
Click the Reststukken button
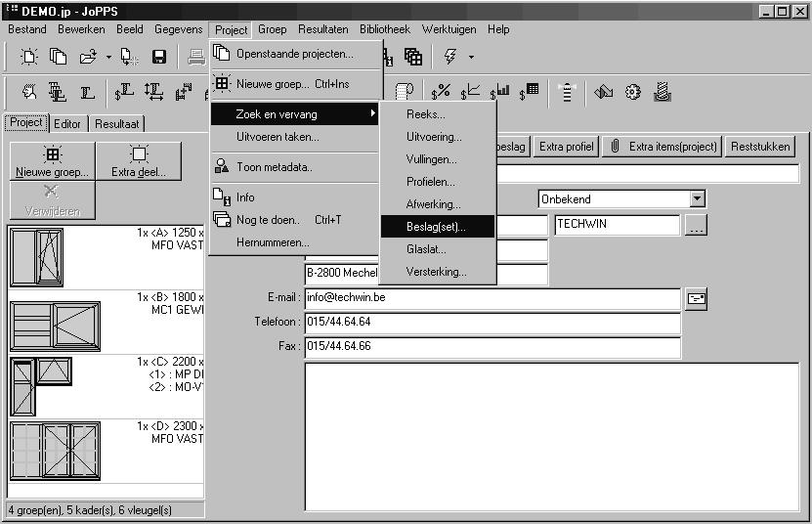[760, 147]
